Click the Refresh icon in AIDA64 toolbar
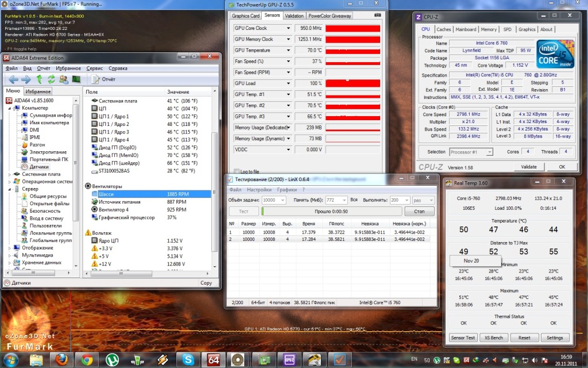This screenshot has height=368, width=588. [51, 79]
